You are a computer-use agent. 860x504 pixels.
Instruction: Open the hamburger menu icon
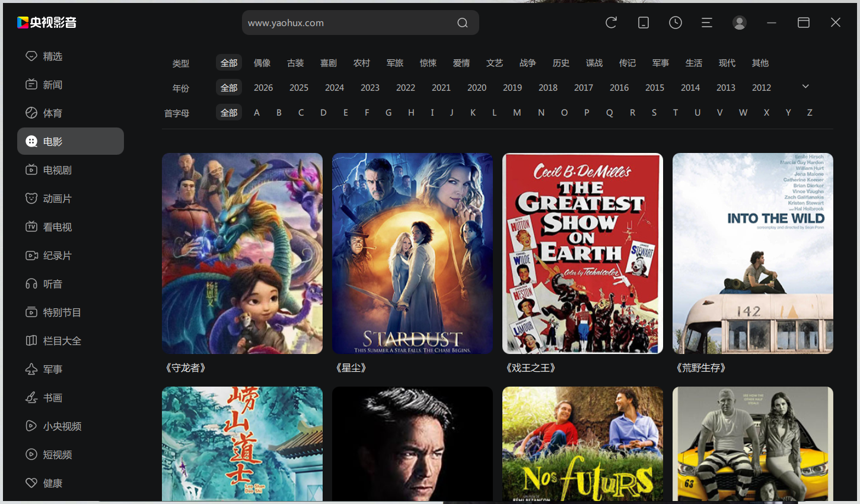coord(707,22)
